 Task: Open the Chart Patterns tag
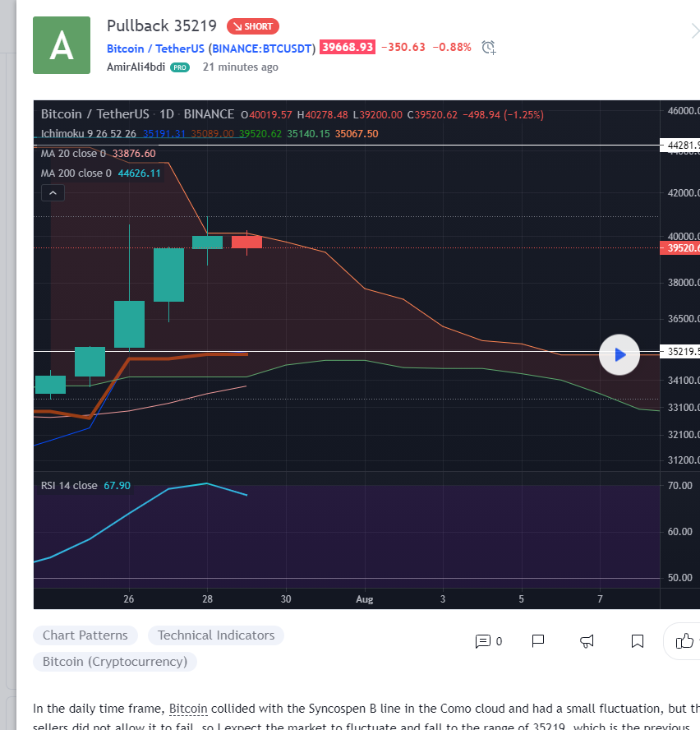tap(85, 635)
